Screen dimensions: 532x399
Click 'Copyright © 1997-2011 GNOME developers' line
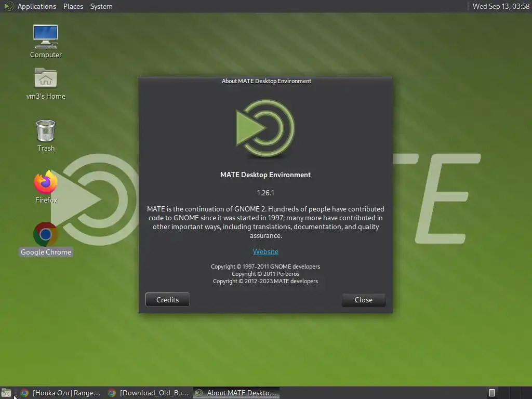[265, 267]
